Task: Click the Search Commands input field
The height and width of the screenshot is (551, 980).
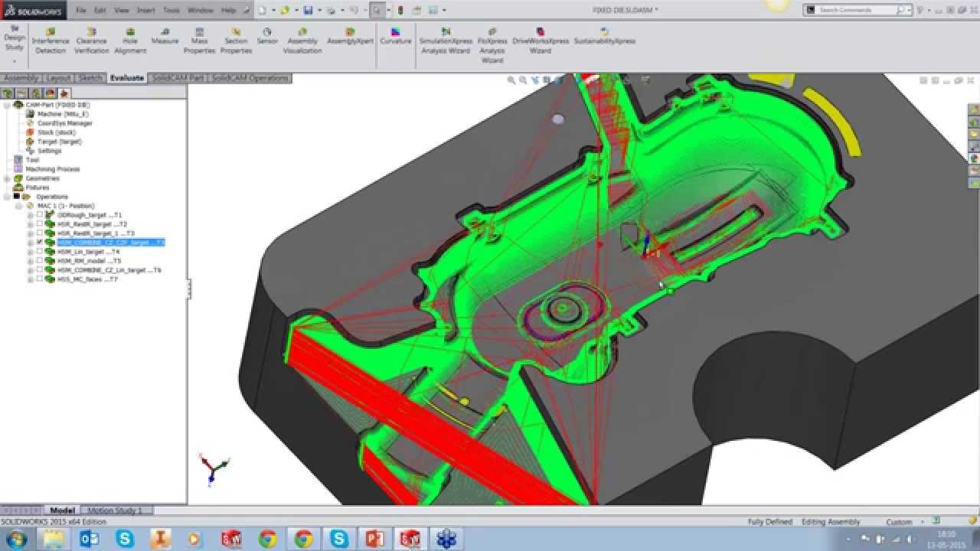Action: [x=852, y=10]
